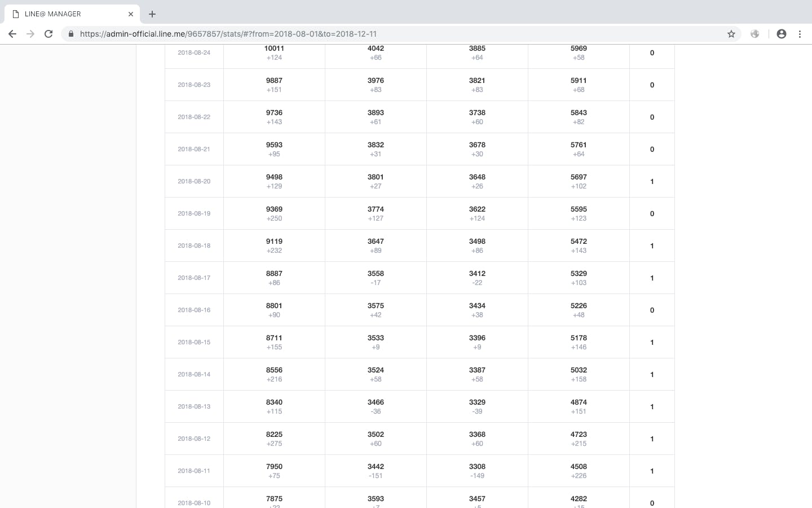Image resolution: width=812 pixels, height=508 pixels.
Task: Click the globe extension icon
Action: 754,34
